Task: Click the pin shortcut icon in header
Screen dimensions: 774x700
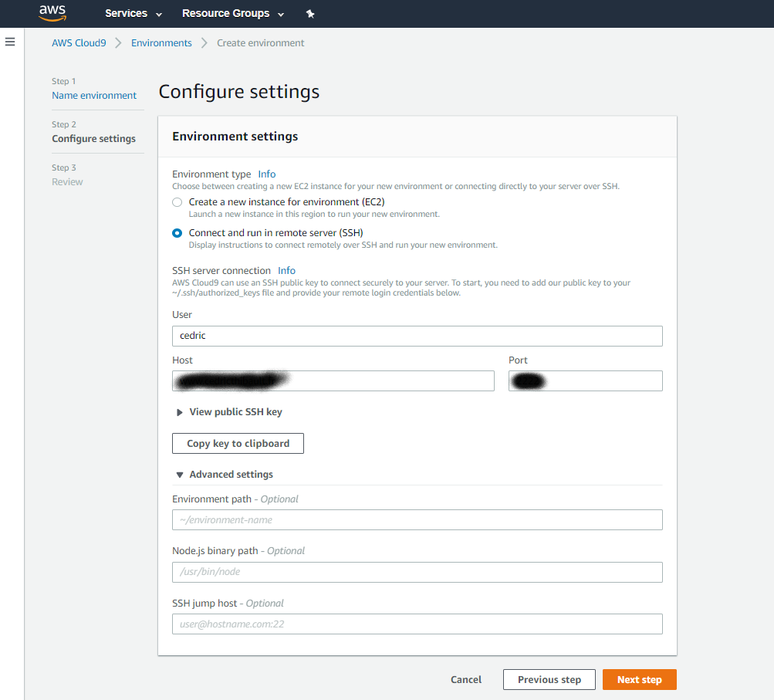Action: (x=310, y=14)
